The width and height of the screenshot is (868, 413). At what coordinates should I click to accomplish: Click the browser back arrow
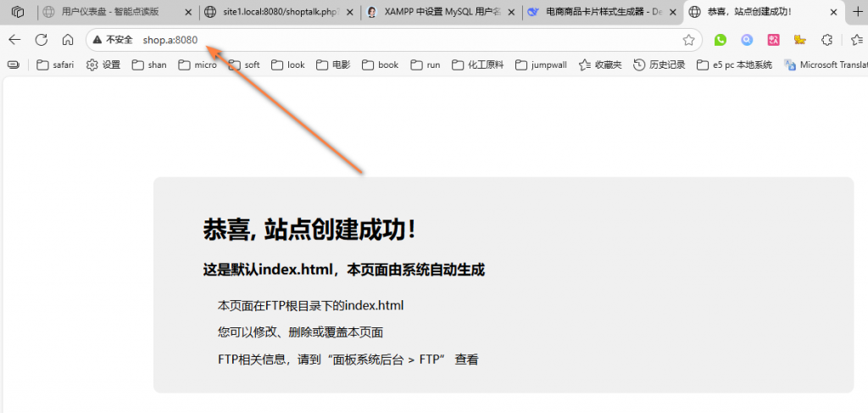(x=14, y=40)
